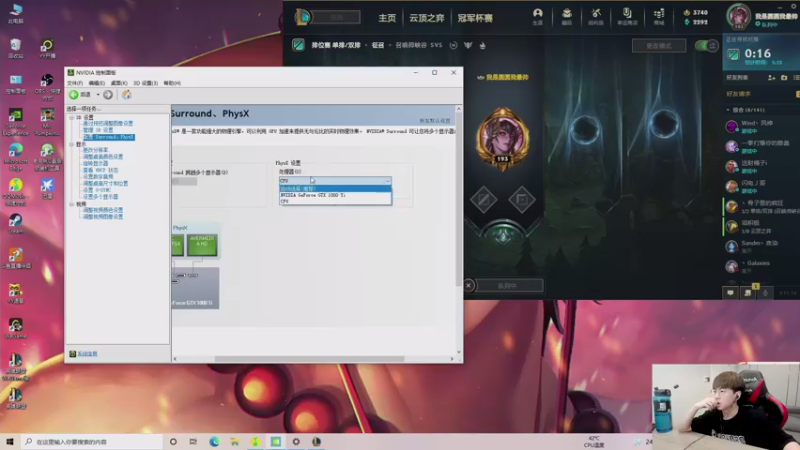
Task: Click the champion portrait in lobby
Action: 503,138
